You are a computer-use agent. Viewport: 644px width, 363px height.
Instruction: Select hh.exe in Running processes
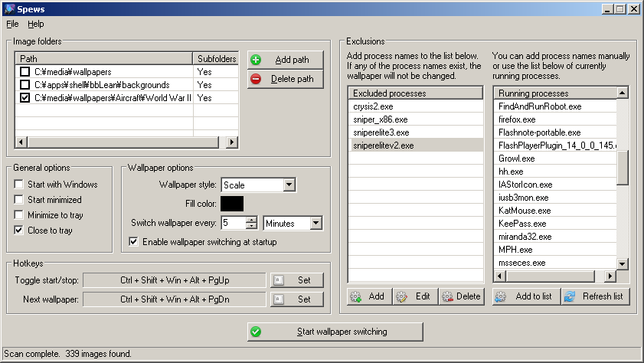pos(555,172)
